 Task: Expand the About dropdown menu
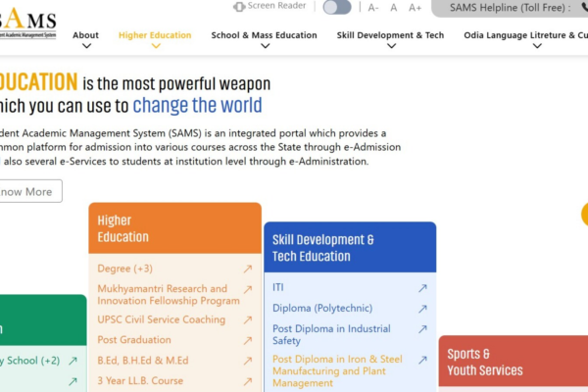(85, 36)
